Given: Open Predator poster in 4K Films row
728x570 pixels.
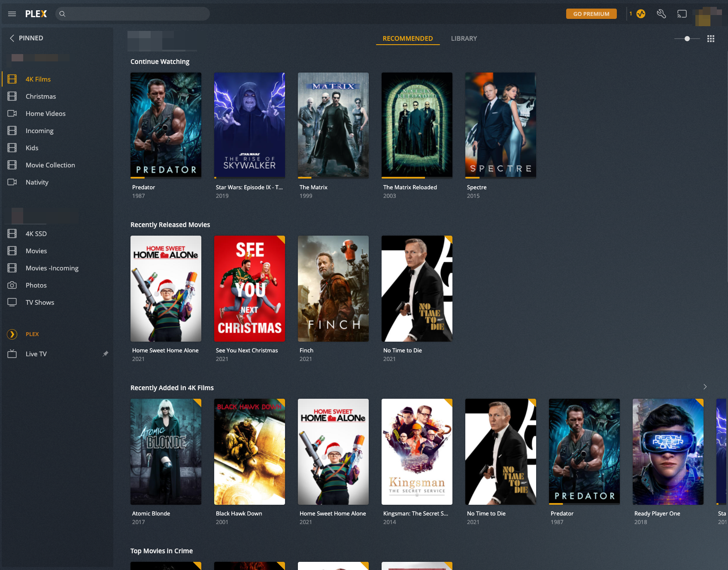Looking at the screenshot, I should [x=584, y=452].
